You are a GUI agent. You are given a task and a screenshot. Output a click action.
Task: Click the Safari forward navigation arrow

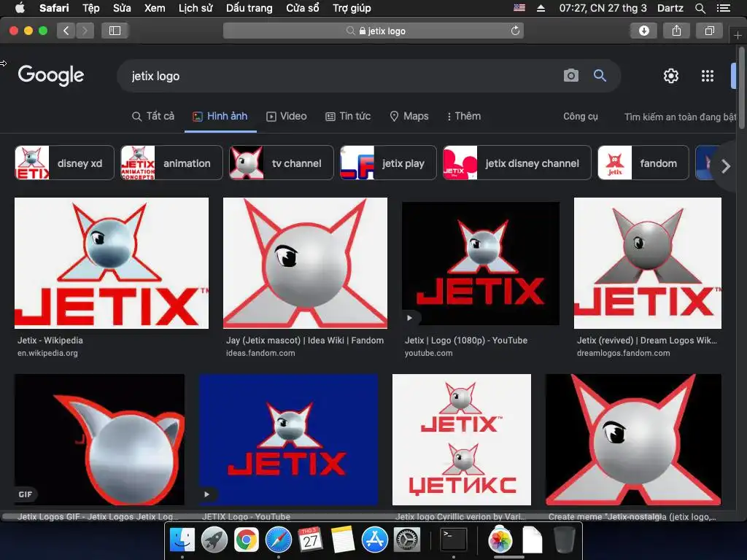tap(85, 31)
